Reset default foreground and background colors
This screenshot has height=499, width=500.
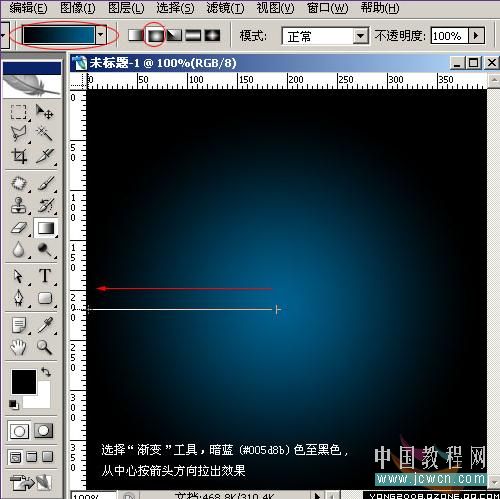click(x=14, y=404)
